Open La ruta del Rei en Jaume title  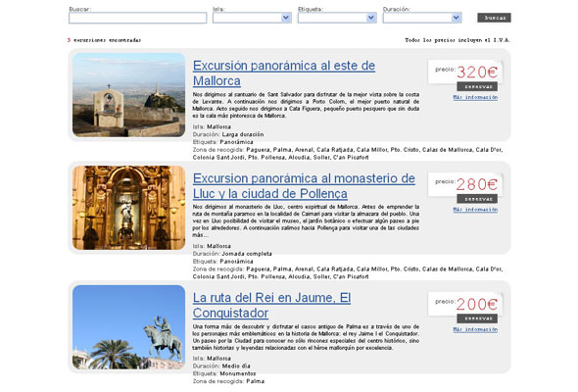[x=271, y=305]
